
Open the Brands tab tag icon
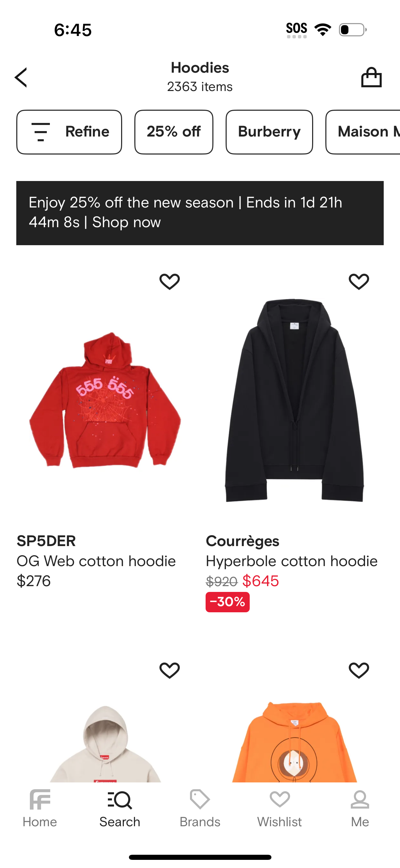point(200,809)
